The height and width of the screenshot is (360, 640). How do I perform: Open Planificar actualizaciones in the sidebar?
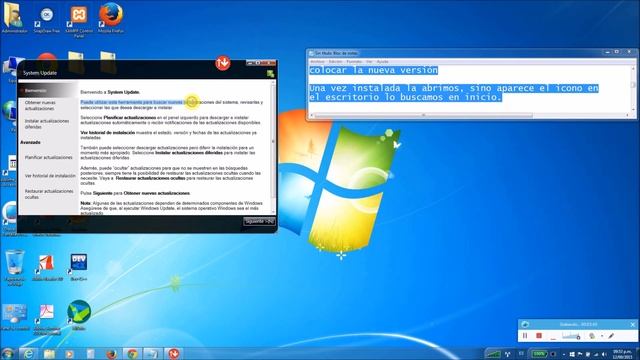tap(49, 158)
